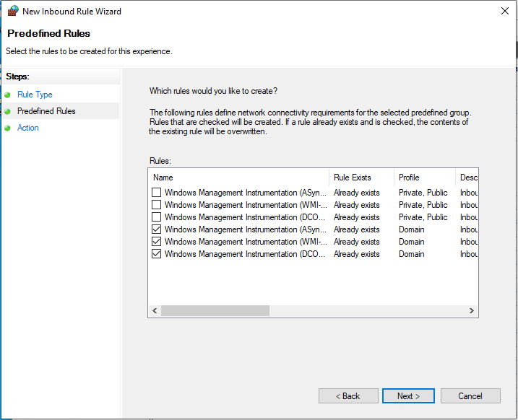
Task: Click the green bullet beside Predefined Rules step
Action: (8, 112)
